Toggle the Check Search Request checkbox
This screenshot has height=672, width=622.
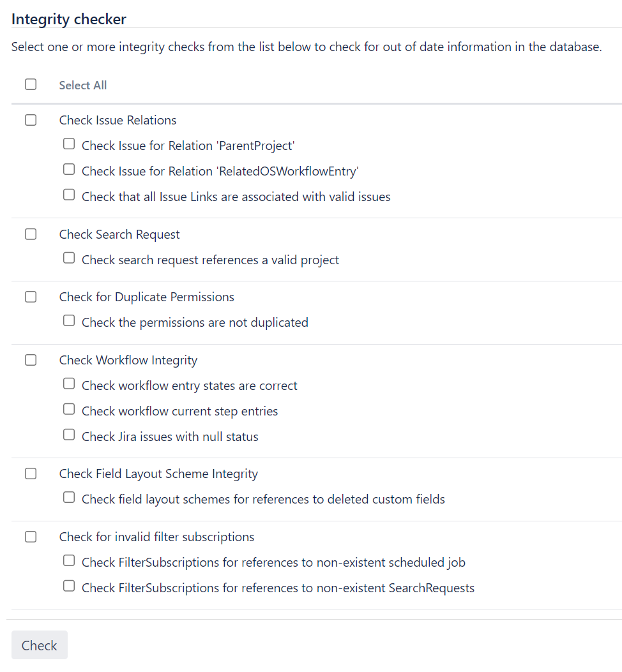point(31,234)
